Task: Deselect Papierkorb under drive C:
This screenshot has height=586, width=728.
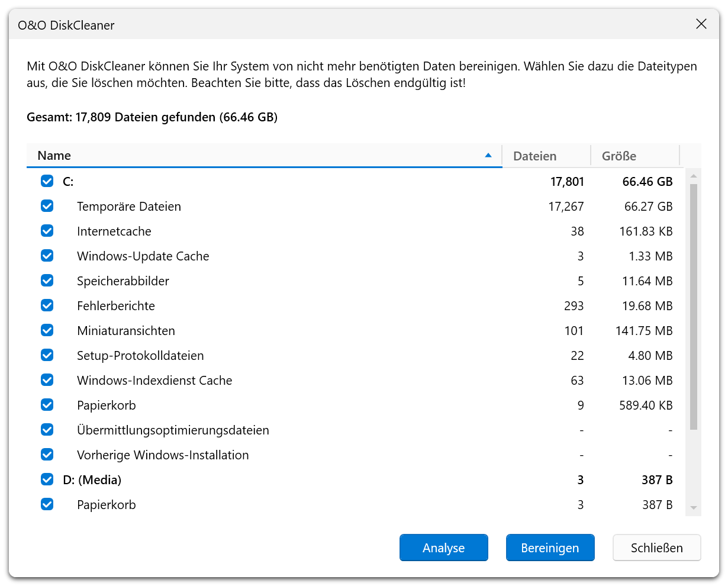Action: coord(47,405)
